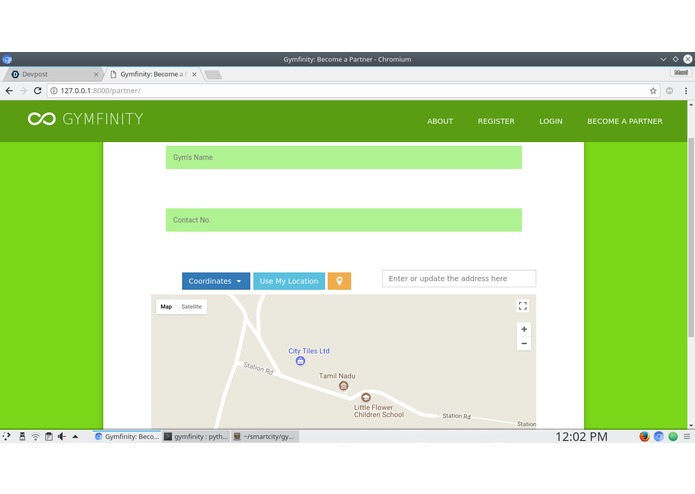Click the browser forward arrow
The image size is (695, 494).
[23, 90]
